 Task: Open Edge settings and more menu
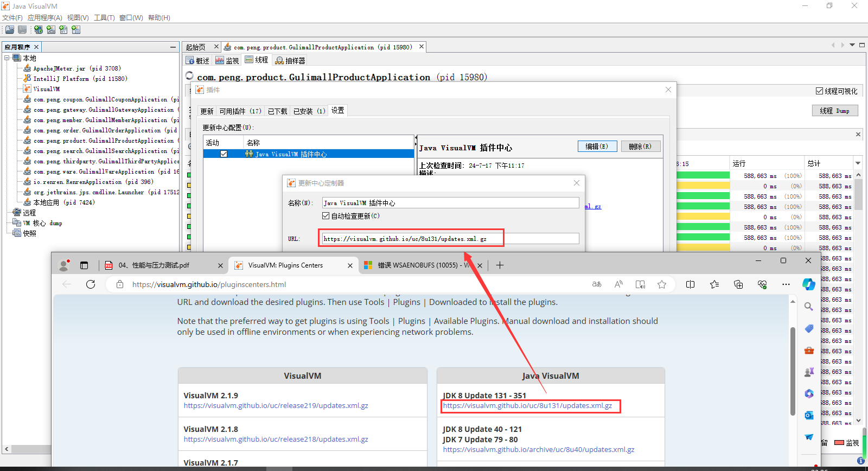coord(786,284)
